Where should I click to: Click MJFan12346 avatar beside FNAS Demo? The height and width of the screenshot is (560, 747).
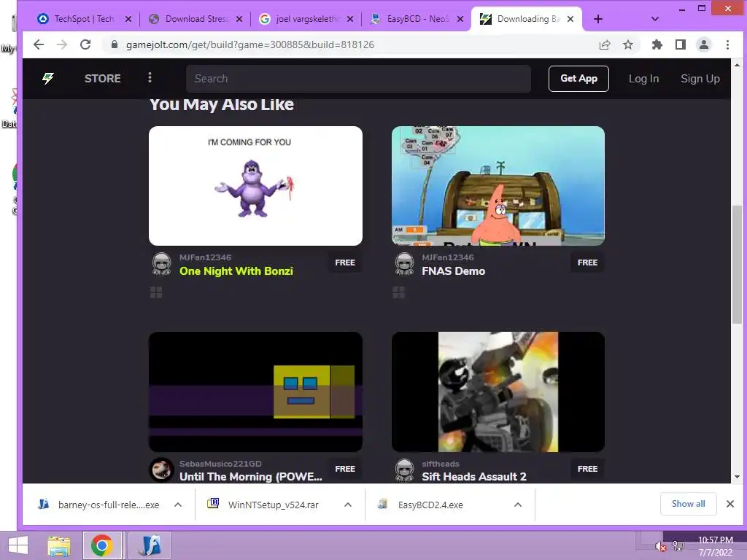tap(404, 264)
